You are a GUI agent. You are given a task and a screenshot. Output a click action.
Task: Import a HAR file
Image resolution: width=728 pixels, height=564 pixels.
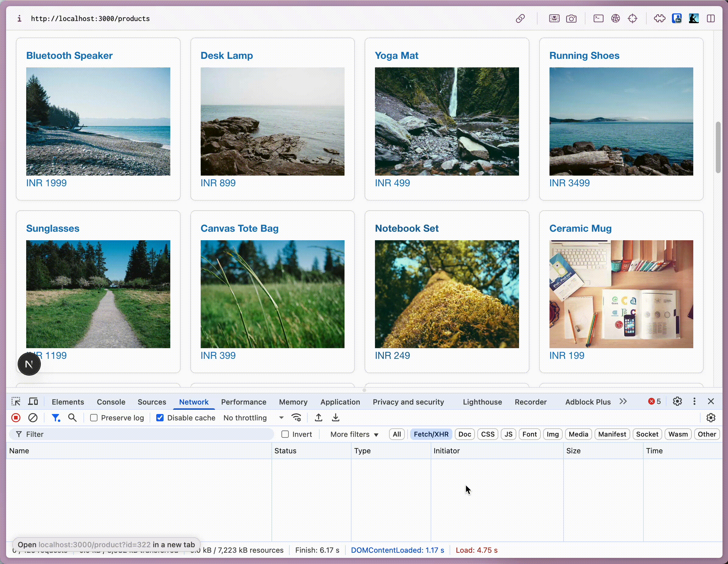click(318, 418)
